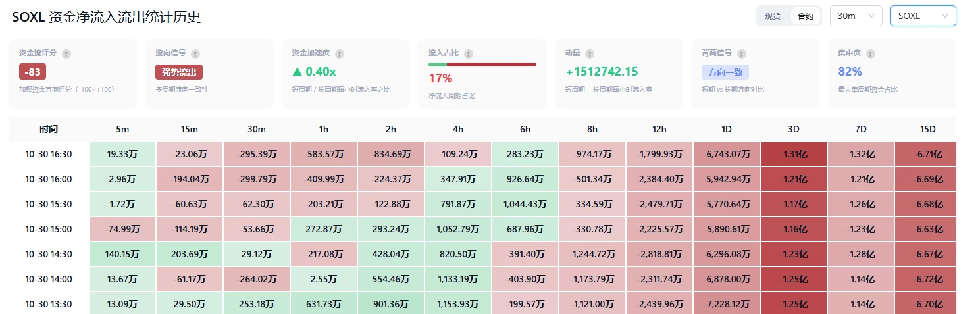Open help icon next to 背离信号
Image resolution: width=980 pixels, height=314 pixels.
[x=741, y=53]
